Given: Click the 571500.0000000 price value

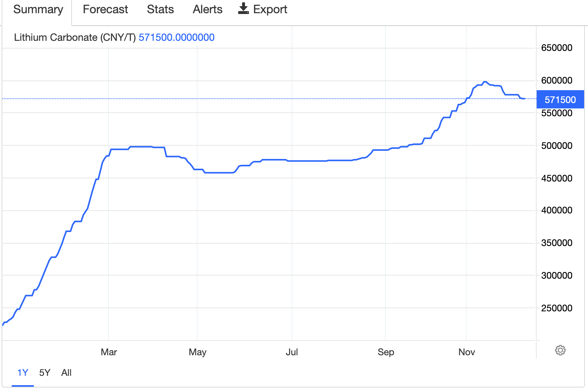Looking at the screenshot, I should click(x=177, y=37).
